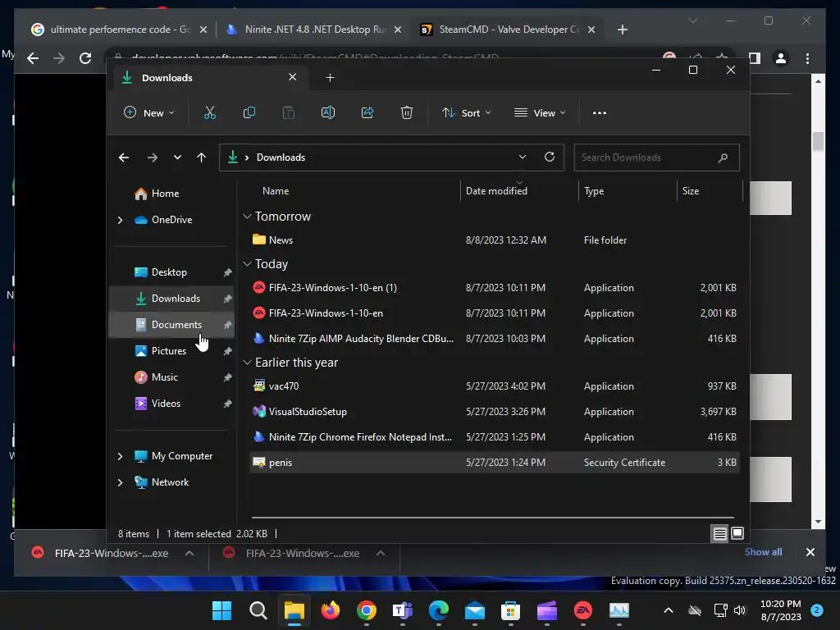
Task: Open the Windows Start menu
Action: [x=221, y=610]
